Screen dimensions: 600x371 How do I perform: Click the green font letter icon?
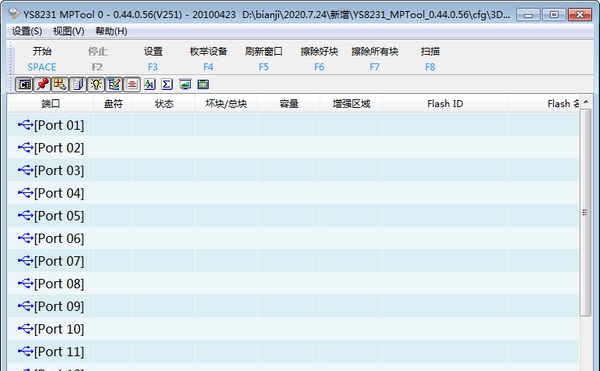(x=150, y=84)
